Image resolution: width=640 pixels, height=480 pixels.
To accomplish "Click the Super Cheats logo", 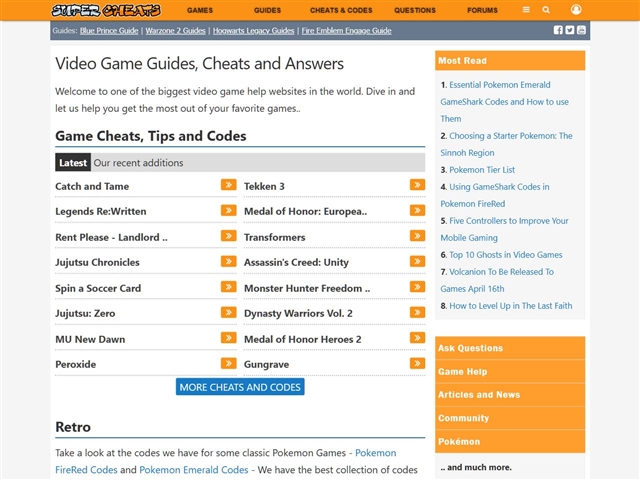I will coord(106,10).
